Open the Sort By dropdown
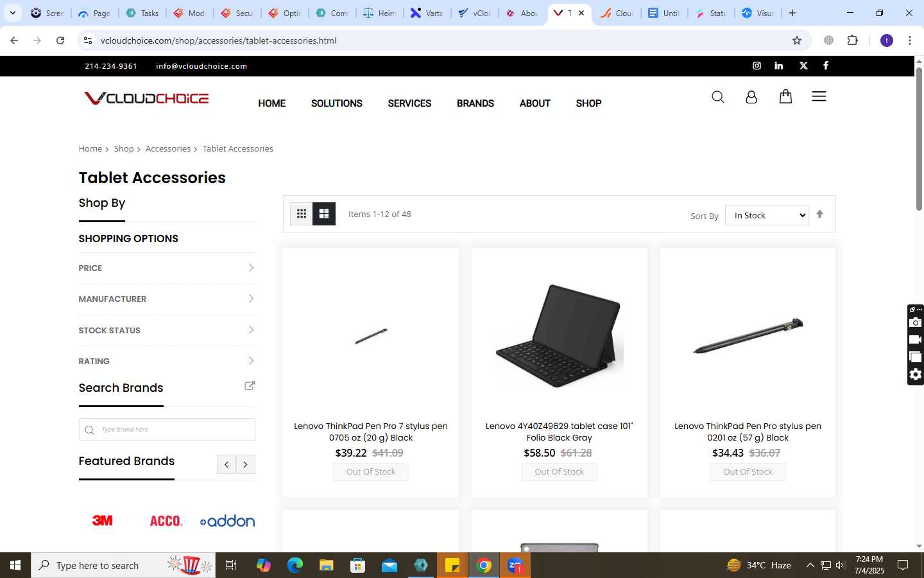 tap(767, 215)
